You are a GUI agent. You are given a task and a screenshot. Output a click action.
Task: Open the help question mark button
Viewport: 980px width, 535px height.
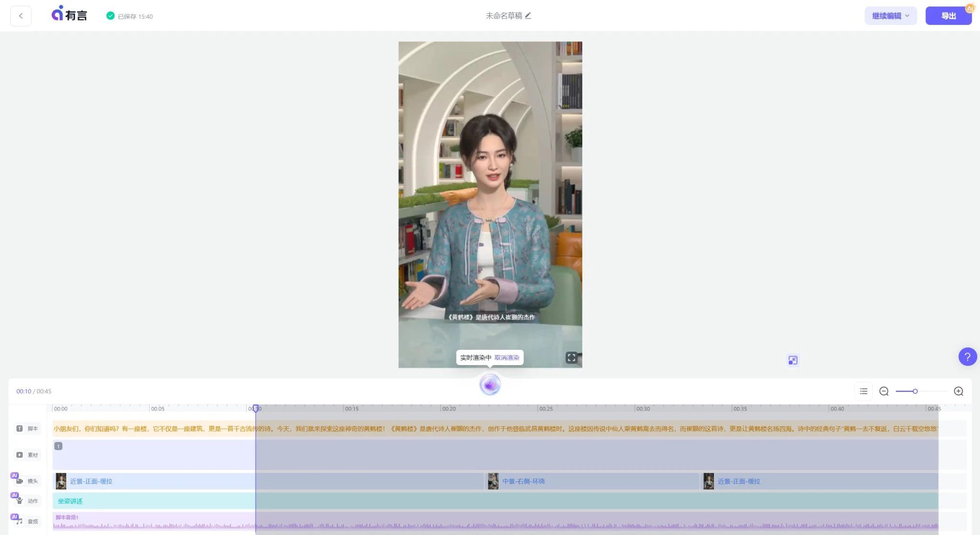point(967,357)
